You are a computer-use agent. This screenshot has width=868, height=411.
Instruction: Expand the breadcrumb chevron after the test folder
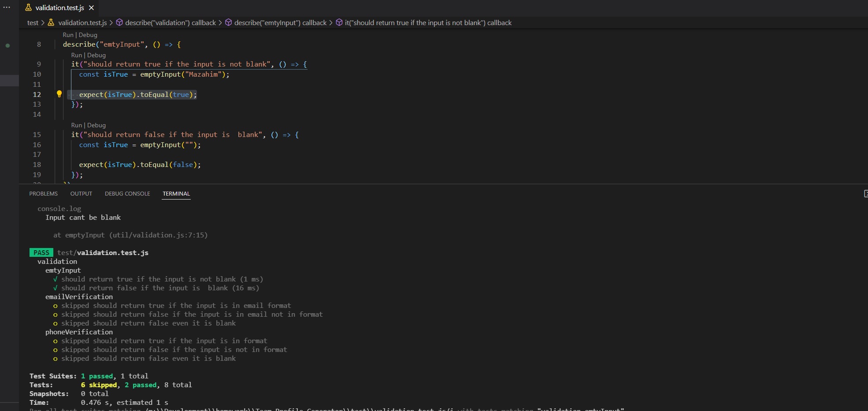point(43,22)
